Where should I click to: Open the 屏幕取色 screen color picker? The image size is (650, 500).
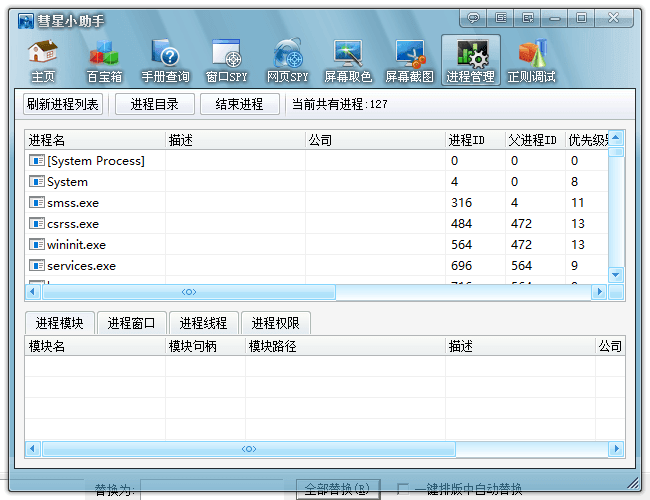pyautogui.click(x=348, y=60)
